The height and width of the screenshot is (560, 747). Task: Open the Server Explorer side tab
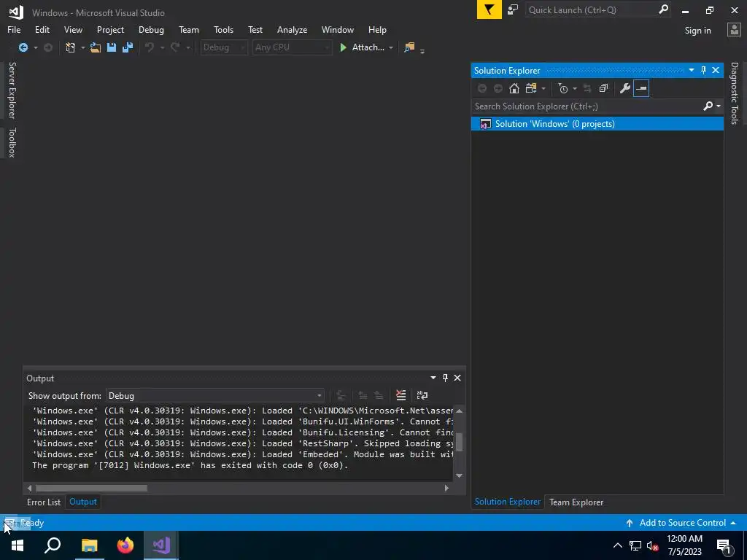(12, 90)
